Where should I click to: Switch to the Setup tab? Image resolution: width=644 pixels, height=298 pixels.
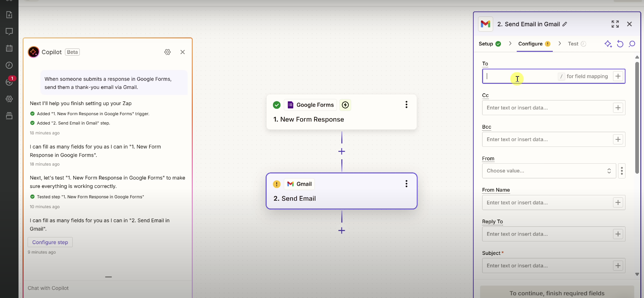pos(490,44)
